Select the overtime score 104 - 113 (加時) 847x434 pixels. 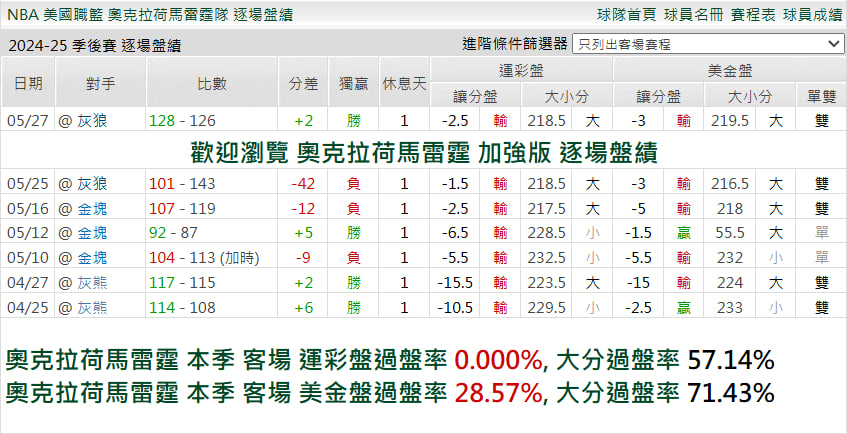204,258
